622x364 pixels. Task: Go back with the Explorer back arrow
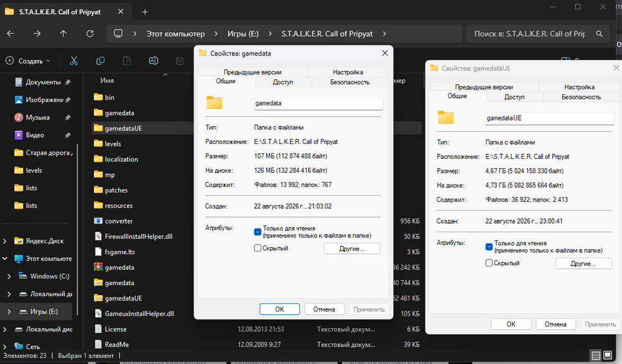[11, 34]
